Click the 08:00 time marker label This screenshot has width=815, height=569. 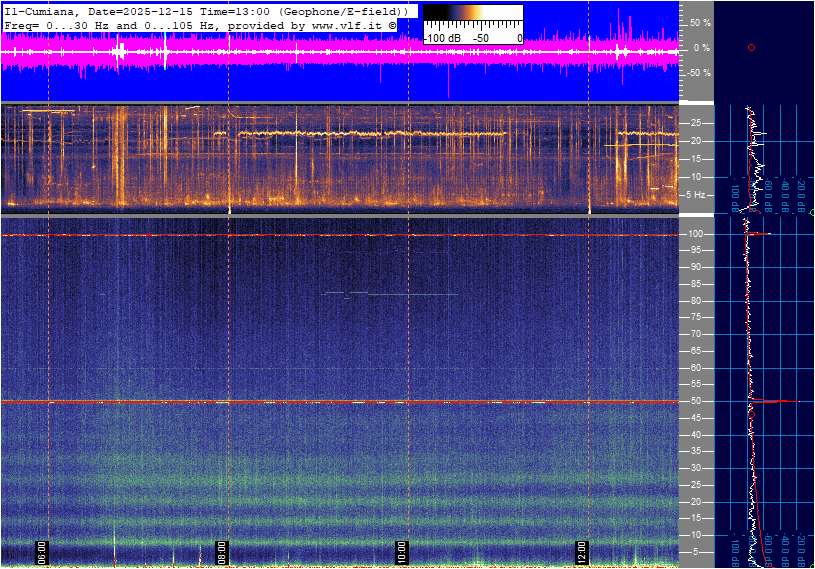(222, 552)
